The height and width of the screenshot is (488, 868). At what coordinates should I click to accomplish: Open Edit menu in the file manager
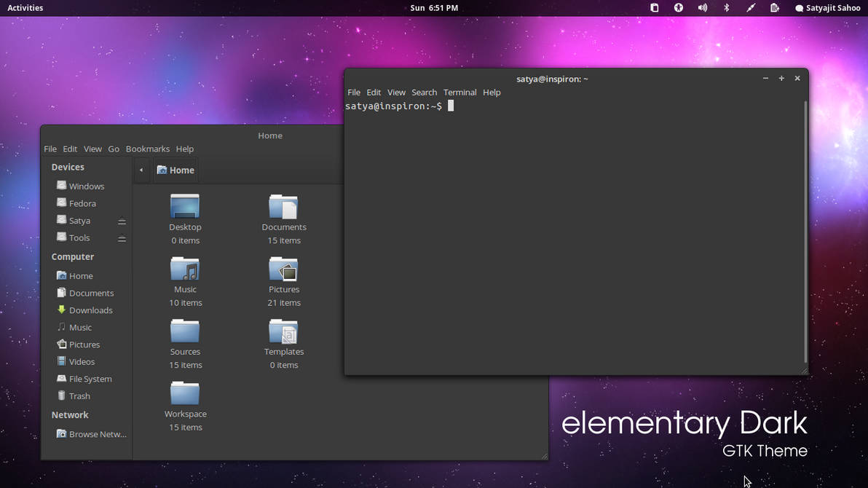(x=70, y=149)
